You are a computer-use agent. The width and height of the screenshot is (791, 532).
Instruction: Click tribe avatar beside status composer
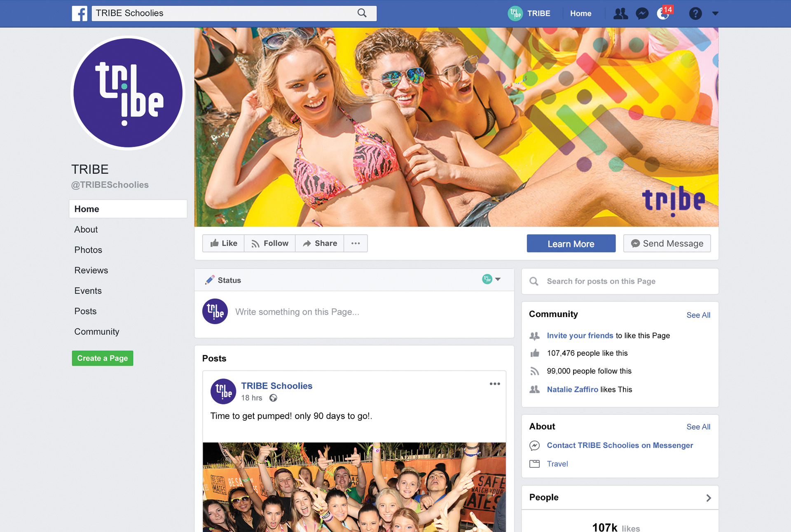(215, 311)
